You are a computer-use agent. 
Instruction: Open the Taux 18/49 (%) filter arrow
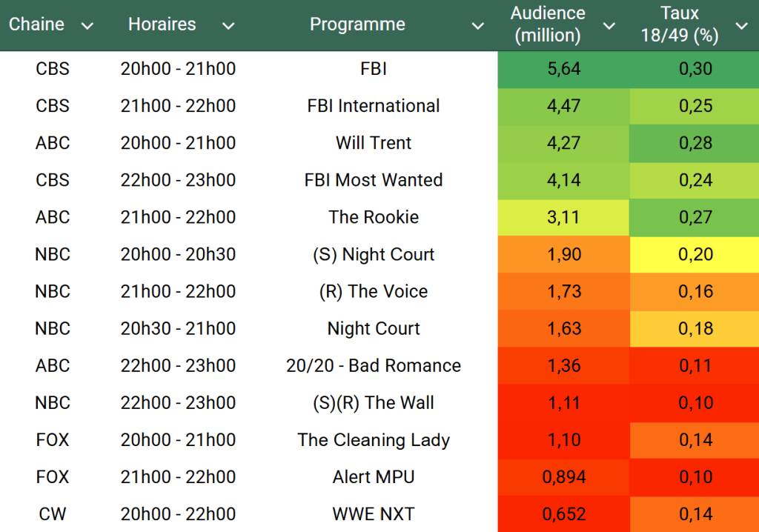[x=741, y=26]
